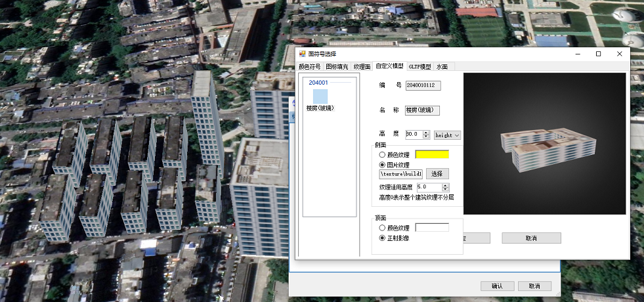Switch to the 颜色符号 tab
This screenshot has width=644, height=302.
[x=310, y=67]
